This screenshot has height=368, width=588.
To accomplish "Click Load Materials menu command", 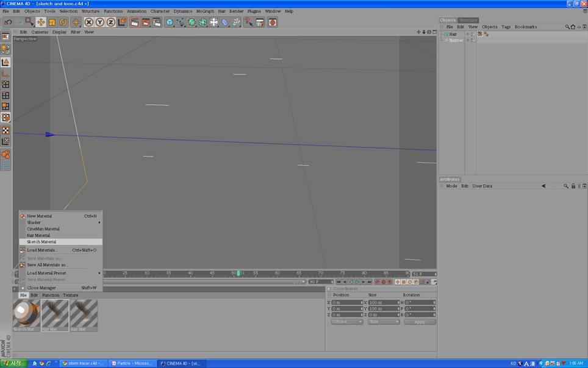I will [61, 250].
